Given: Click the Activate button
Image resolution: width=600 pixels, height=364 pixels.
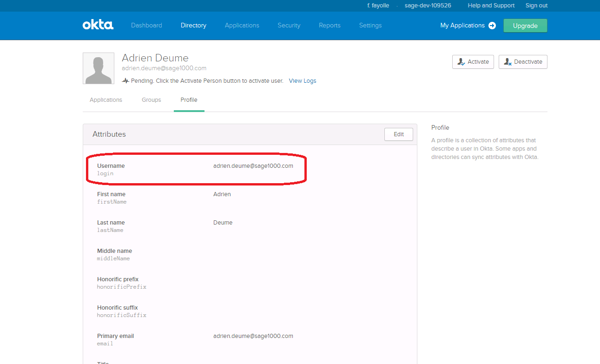Looking at the screenshot, I should [x=473, y=62].
